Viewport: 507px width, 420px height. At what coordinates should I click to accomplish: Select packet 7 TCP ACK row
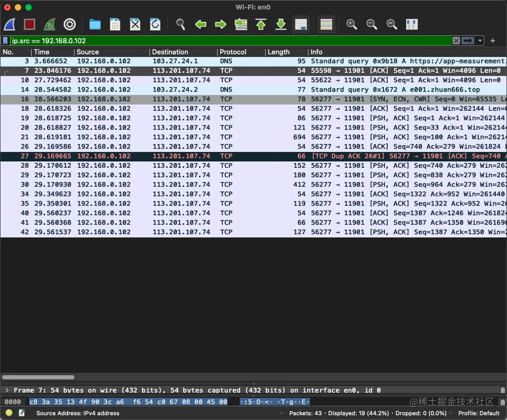click(x=253, y=71)
